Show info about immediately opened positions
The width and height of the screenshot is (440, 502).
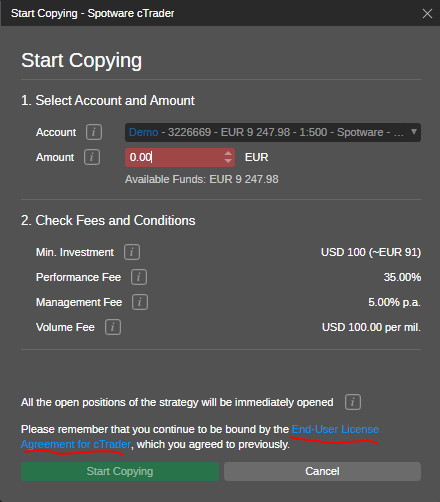point(353,402)
